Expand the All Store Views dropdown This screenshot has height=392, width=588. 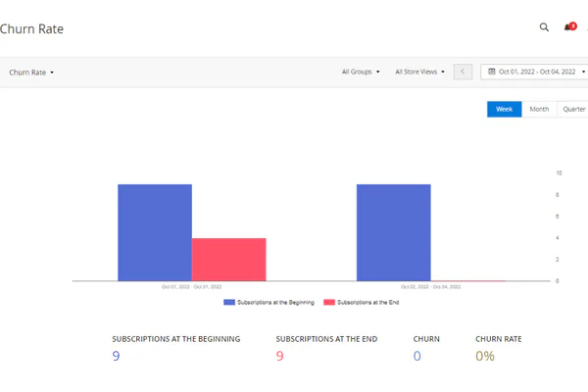[x=419, y=72]
